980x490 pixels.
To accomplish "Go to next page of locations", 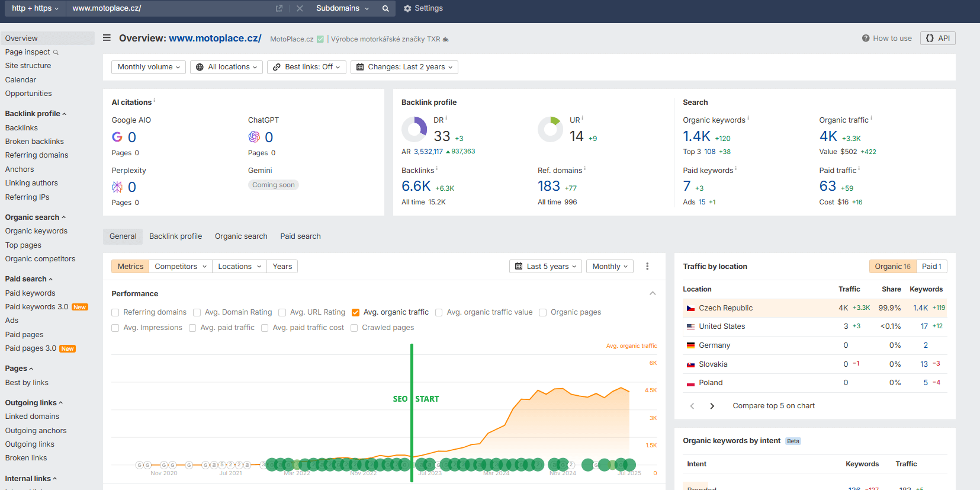I will (x=712, y=406).
